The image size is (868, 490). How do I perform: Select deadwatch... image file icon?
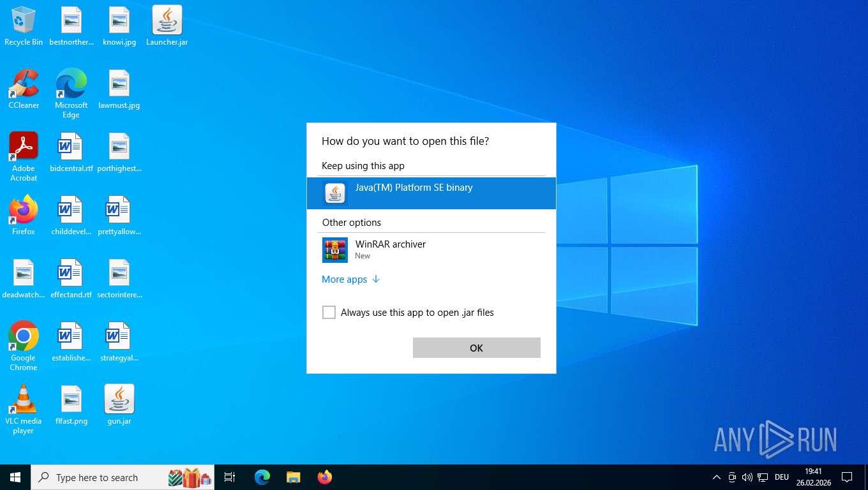click(x=24, y=279)
